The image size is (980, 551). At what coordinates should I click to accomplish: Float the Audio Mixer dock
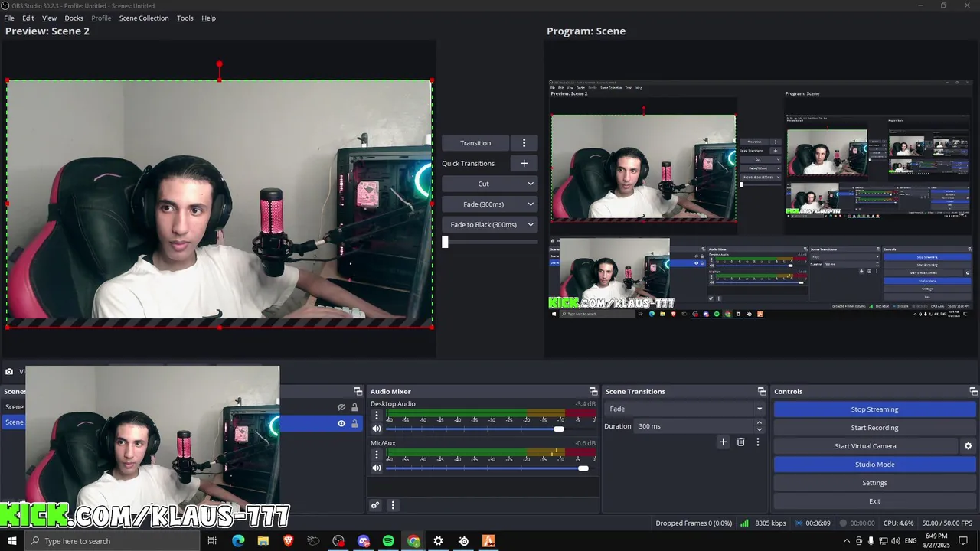[593, 391]
